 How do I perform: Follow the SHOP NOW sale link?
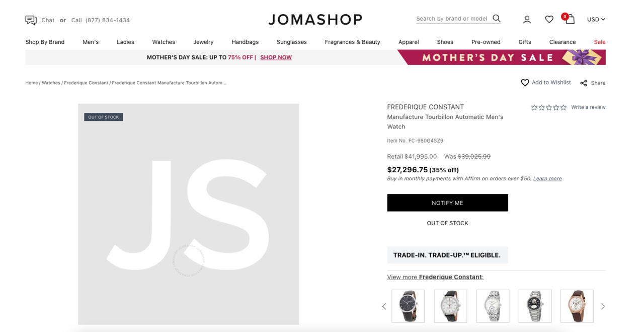coord(276,57)
